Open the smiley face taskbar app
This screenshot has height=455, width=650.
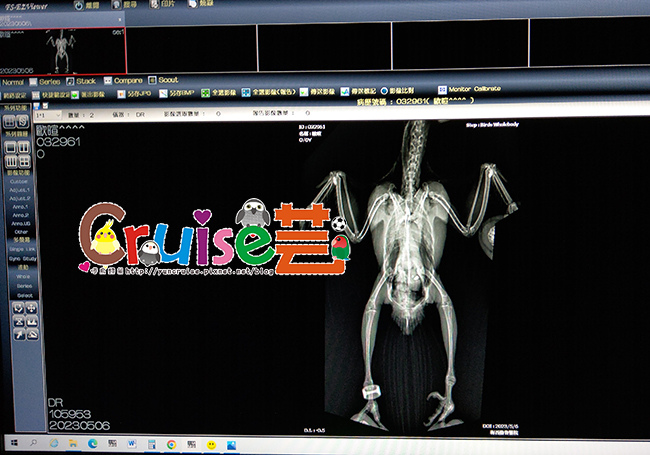pyautogui.click(x=211, y=445)
